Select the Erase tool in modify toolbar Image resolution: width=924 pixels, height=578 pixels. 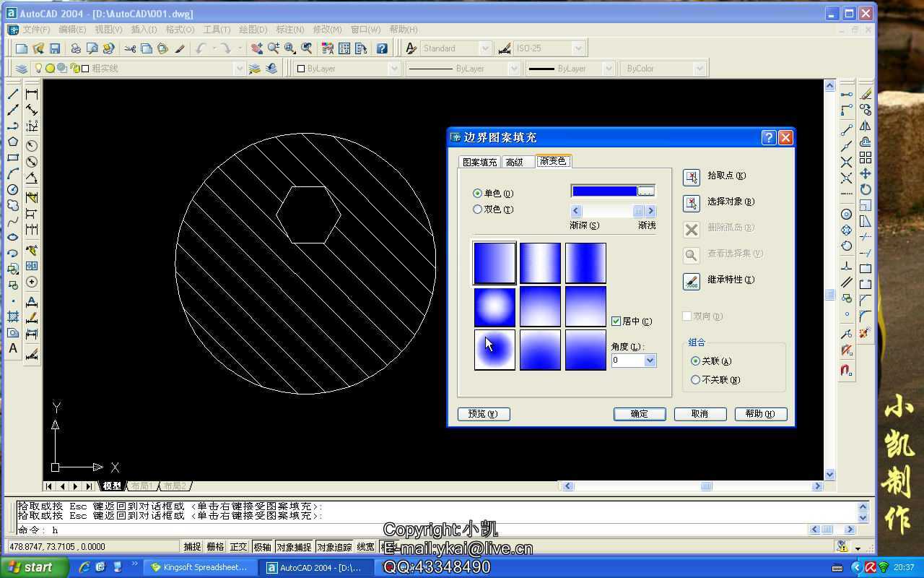[866, 94]
